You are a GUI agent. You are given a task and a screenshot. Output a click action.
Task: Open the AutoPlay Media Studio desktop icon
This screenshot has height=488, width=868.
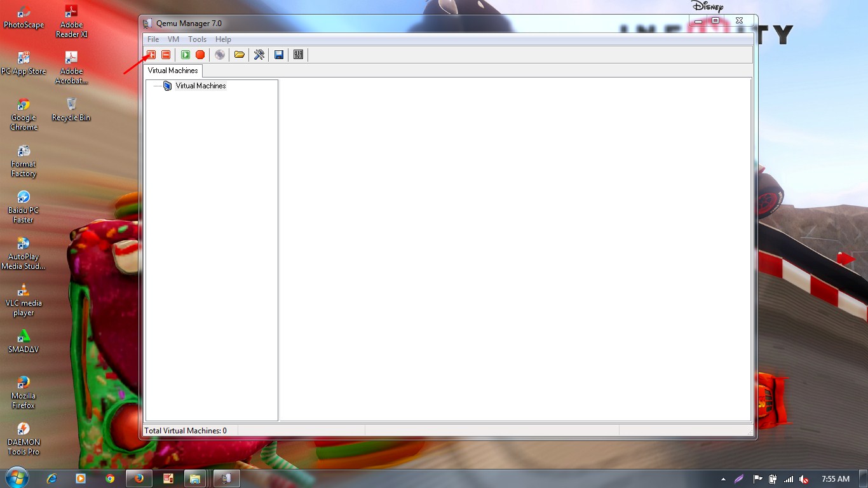pyautogui.click(x=24, y=254)
